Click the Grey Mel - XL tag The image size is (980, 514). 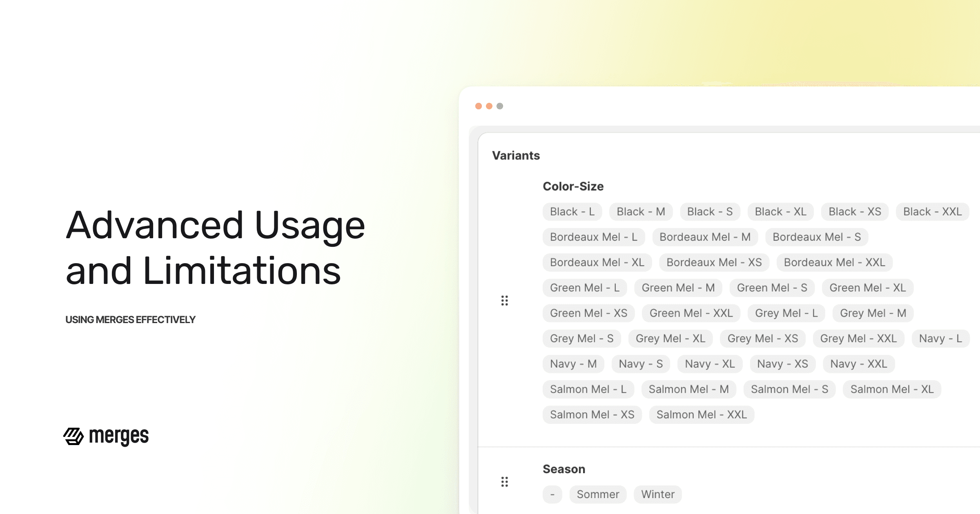(x=670, y=338)
